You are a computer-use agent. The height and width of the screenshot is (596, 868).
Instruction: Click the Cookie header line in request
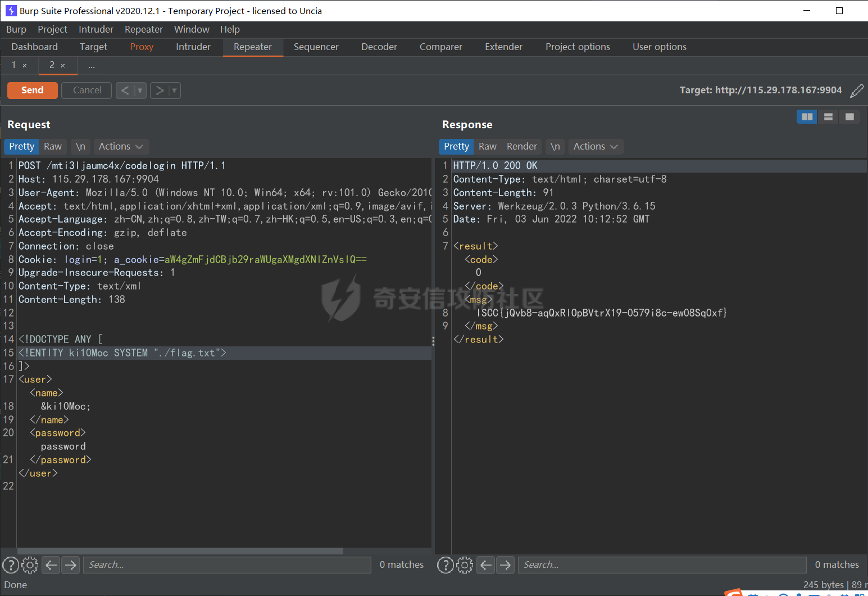(x=193, y=259)
